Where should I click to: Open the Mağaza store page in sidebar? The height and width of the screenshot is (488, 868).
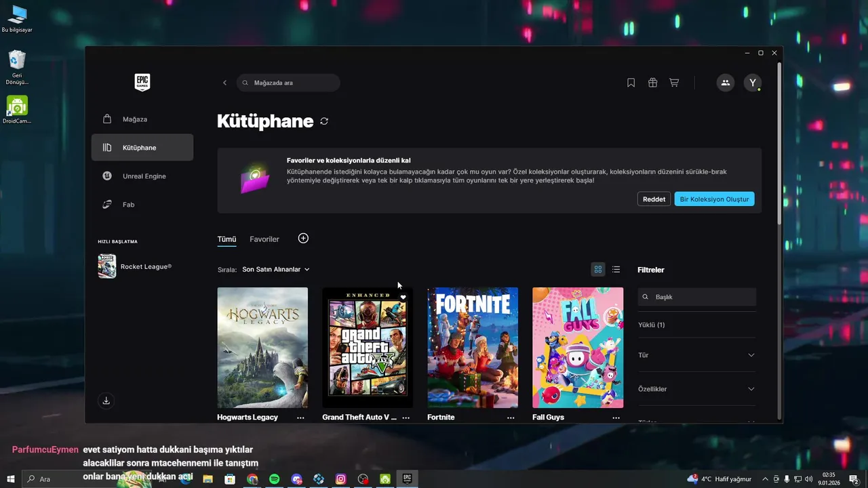[x=142, y=119]
